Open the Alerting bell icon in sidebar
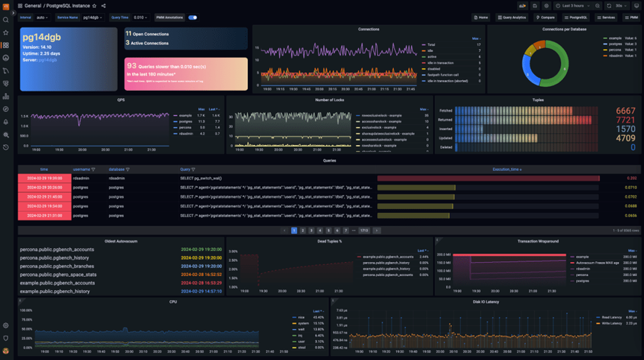The image size is (644, 360). click(x=6, y=122)
